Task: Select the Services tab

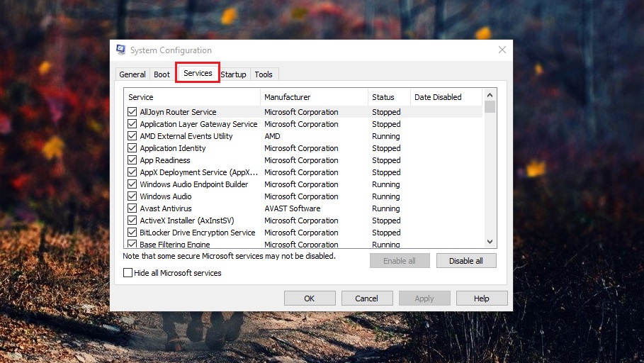Action: click(x=198, y=73)
